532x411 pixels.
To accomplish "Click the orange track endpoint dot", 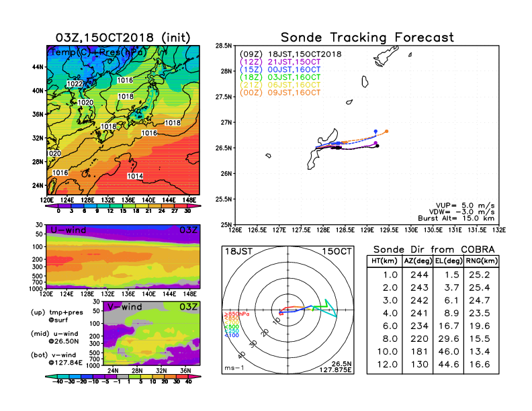I will (x=386, y=131).
